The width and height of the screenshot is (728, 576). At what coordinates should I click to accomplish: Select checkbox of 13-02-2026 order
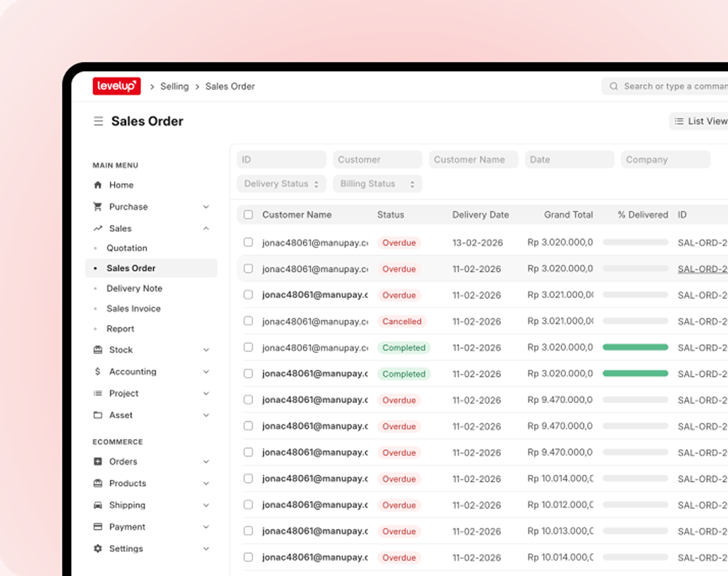[248, 242]
